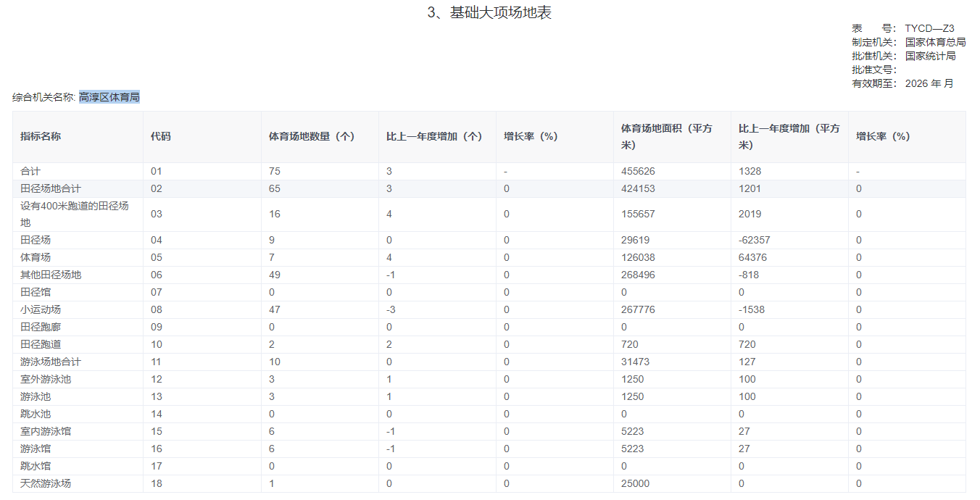
Task: Click the 田径场地合计 row name
Action: tap(51, 188)
